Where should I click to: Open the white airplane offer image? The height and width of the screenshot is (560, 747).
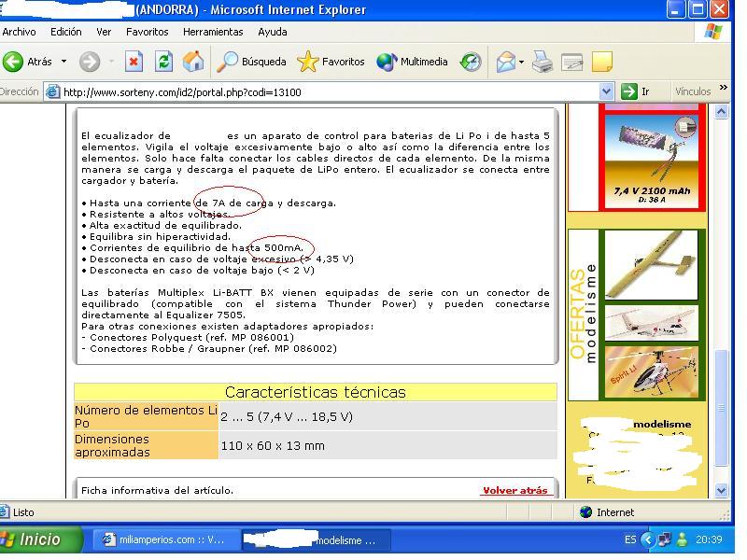coord(651,323)
